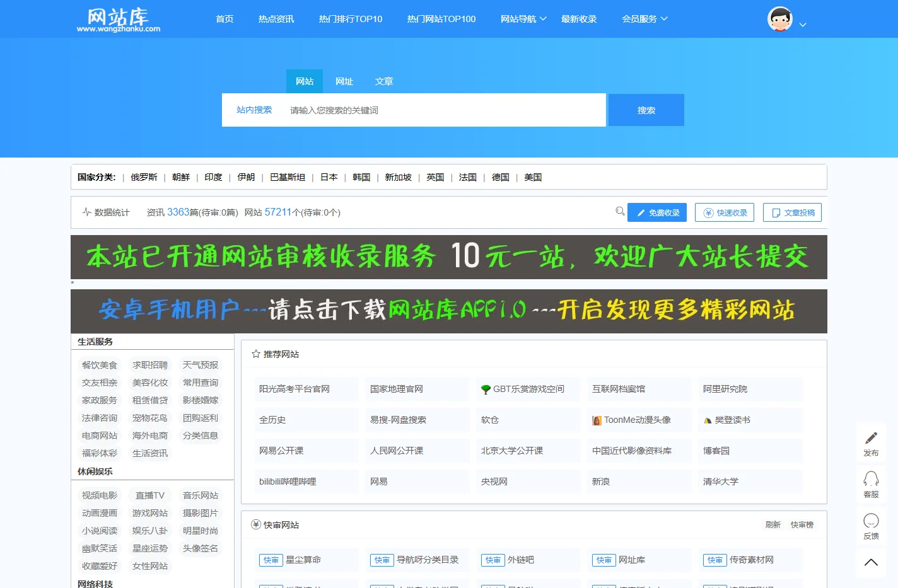Click the 免费收录 button
Image resolution: width=898 pixels, height=588 pixels.
coord(657,212)
